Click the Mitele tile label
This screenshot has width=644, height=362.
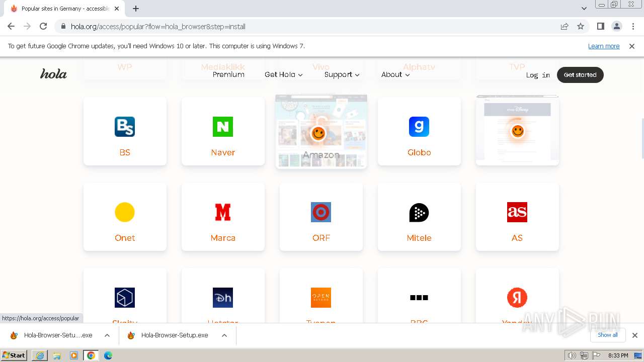[x=419, y=238]
